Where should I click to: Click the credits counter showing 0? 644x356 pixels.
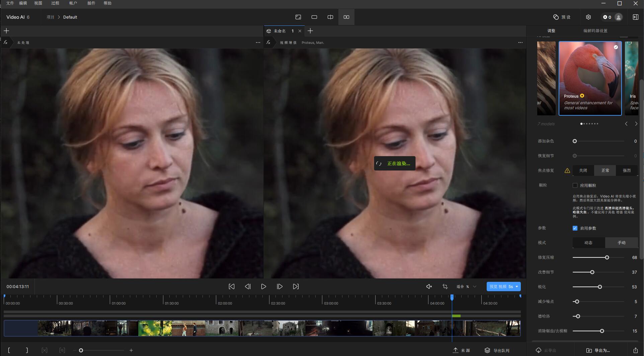(607, 17)
